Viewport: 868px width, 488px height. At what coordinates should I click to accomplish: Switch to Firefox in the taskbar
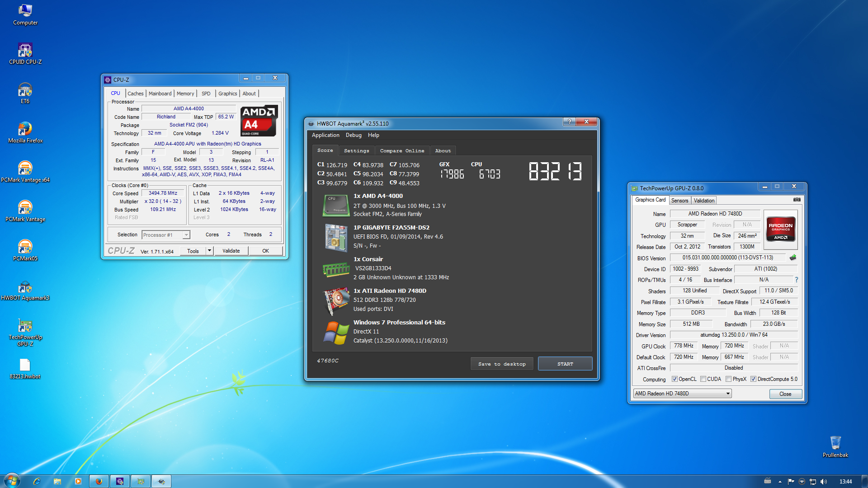[99, 482]
